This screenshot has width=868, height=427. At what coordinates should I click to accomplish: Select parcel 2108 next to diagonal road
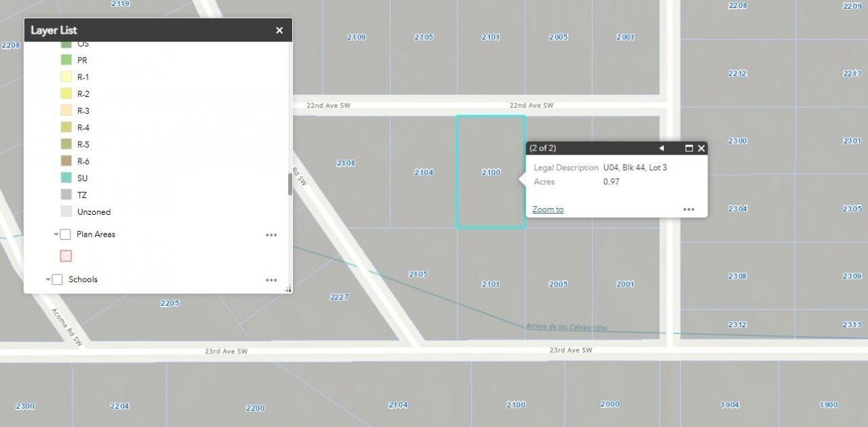346,163
